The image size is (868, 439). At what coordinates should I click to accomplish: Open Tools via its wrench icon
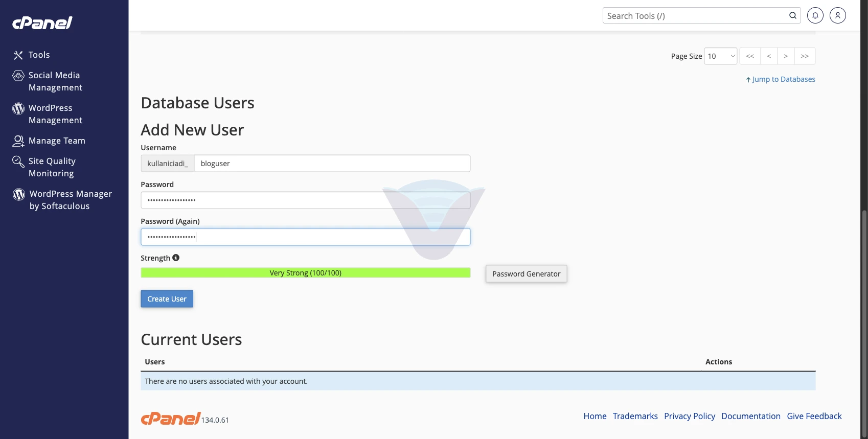pyautogui.click(x=18, y=55)
